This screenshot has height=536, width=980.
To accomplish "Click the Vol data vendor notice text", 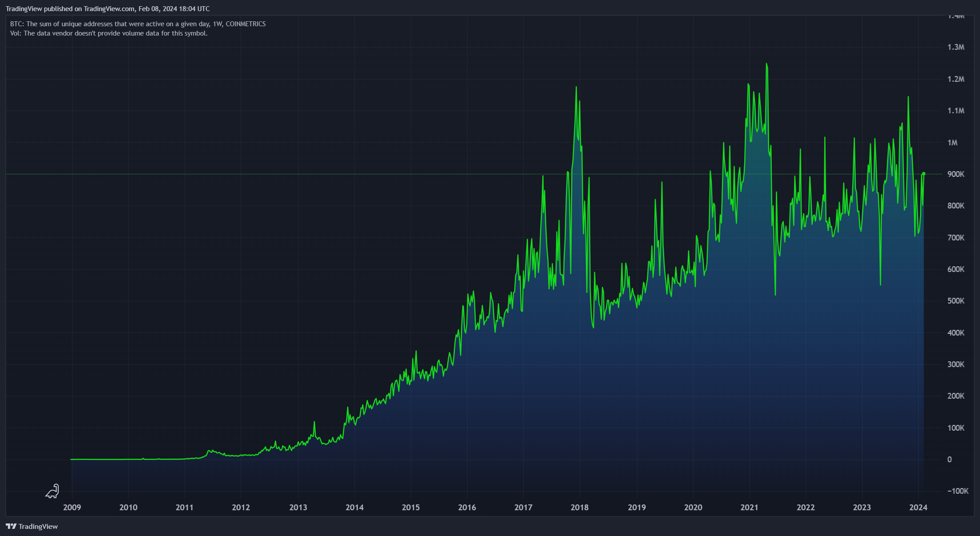I will pyautogui.click(x=109, y=33).
